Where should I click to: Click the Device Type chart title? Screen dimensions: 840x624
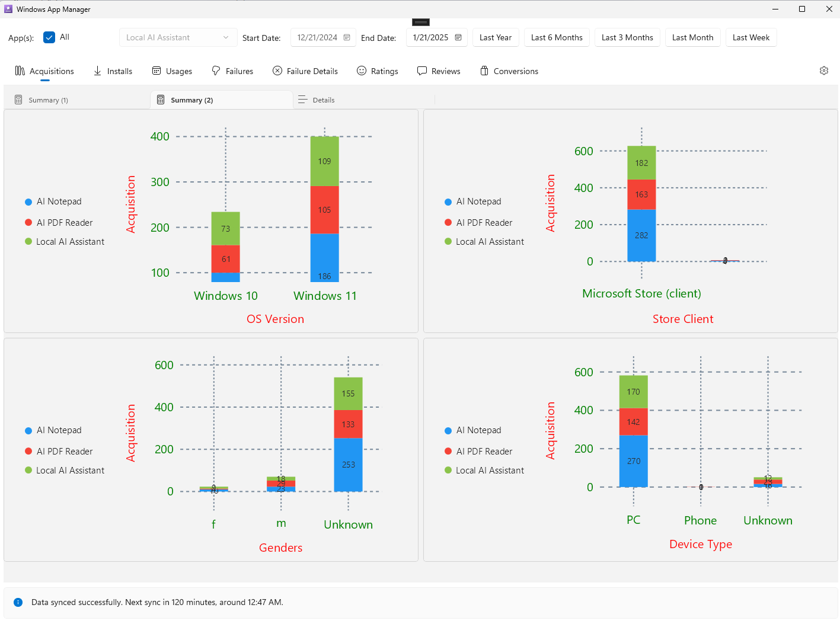click(701, 544)
